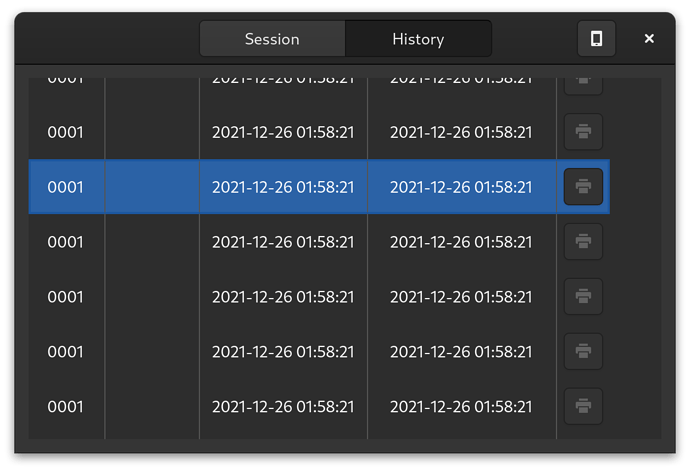
Task: Click first timestamp in row just below highlighted one
Action: click(283, 242)
